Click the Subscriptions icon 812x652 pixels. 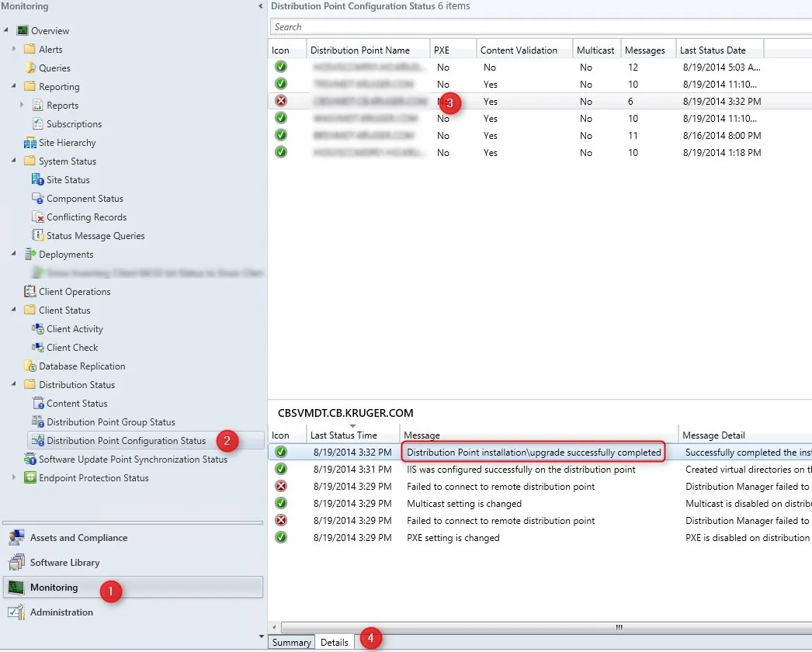(x=38, y=123)
